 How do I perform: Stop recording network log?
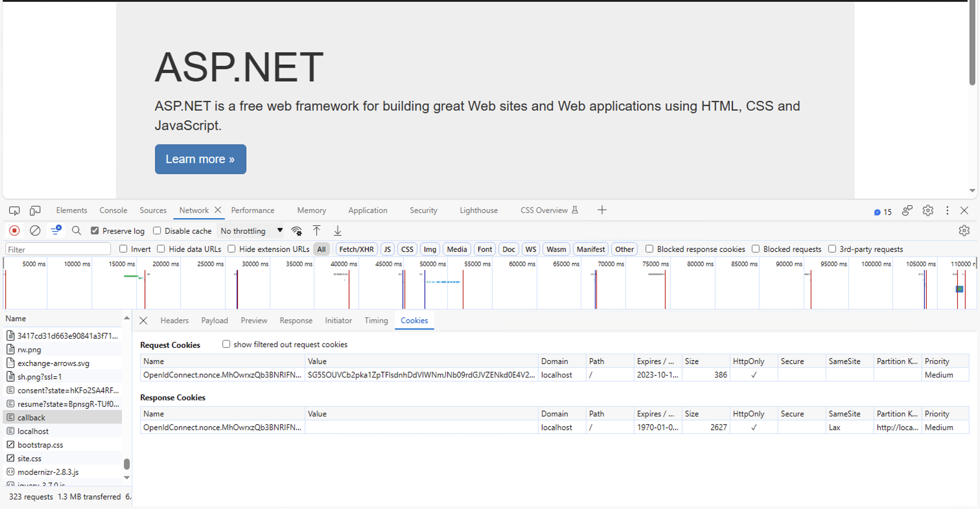(x=14, y=231)
